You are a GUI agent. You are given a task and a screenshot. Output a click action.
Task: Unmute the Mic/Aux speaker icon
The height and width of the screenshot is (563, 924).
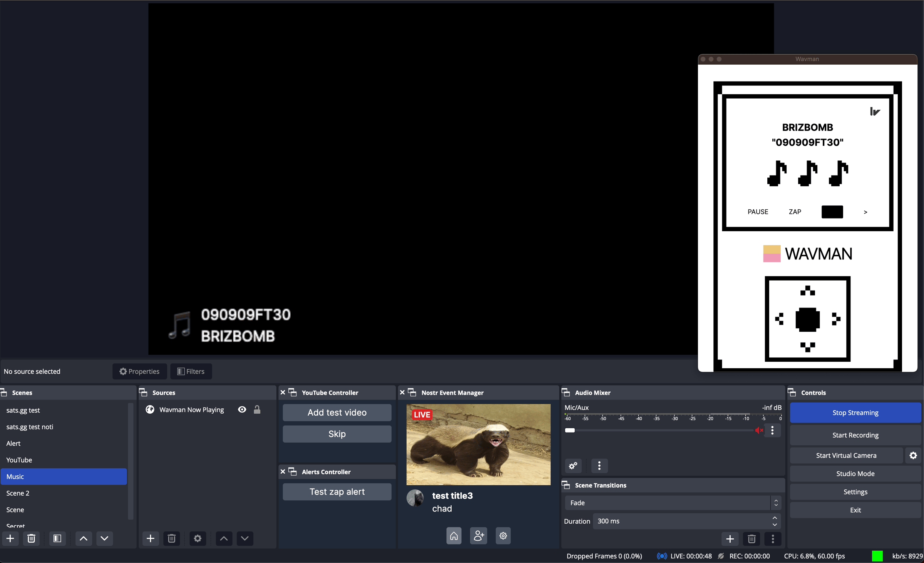pyautogui.click(x=759, y=430)
